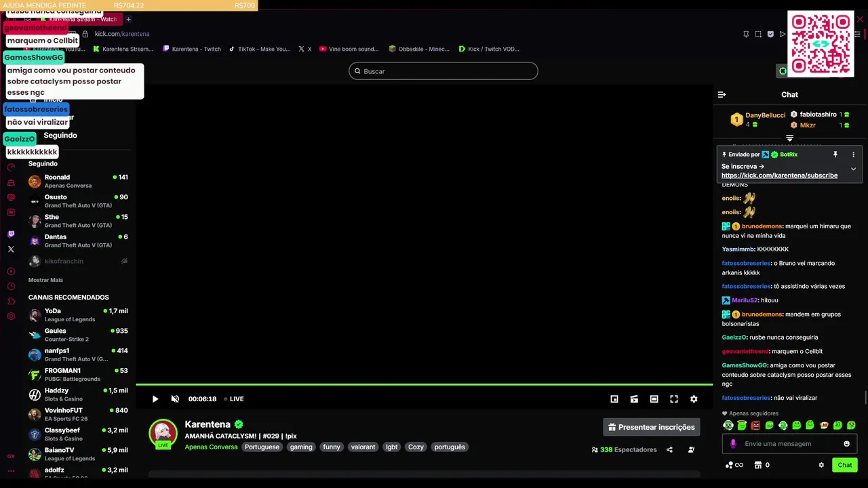Select the Cozy tag
Viewport: 868px width, 488px height.
416,447
